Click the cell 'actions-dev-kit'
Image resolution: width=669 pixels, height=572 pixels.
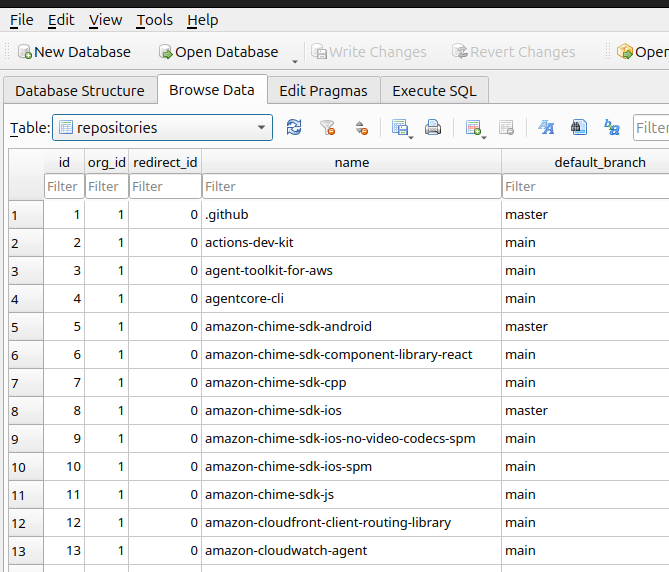[x=352, y=243]
